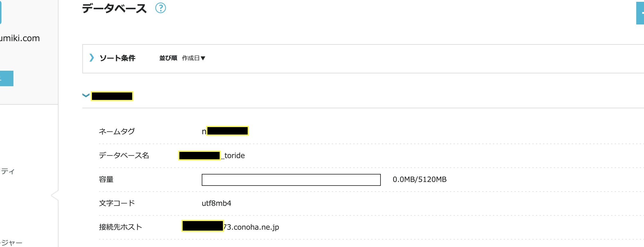The image size is (644, 247).
Task: Click the 0.0MB/5120MB capacity text
Action: tap(420, 179)
